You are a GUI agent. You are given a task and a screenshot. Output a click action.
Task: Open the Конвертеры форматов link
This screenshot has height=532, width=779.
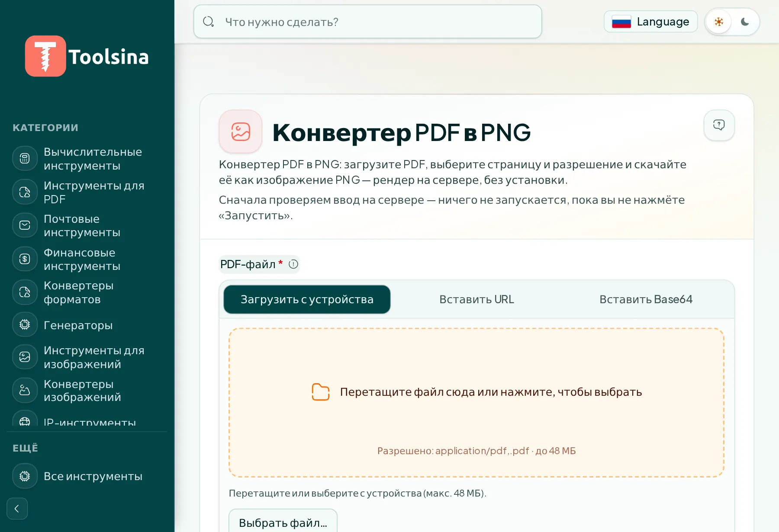click(x=78, y=292)
